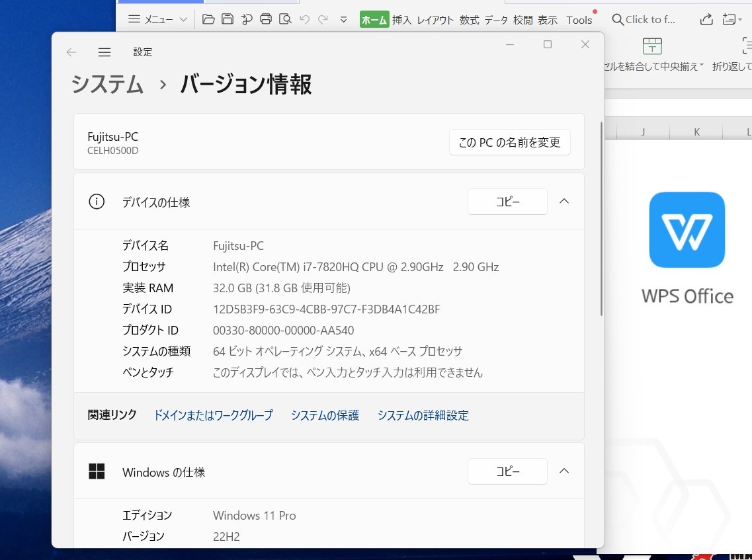The height and width of the screenshot is (560, 752).
Task: Click the WPS 'Click to f...' search box
Action: point(643,20)
